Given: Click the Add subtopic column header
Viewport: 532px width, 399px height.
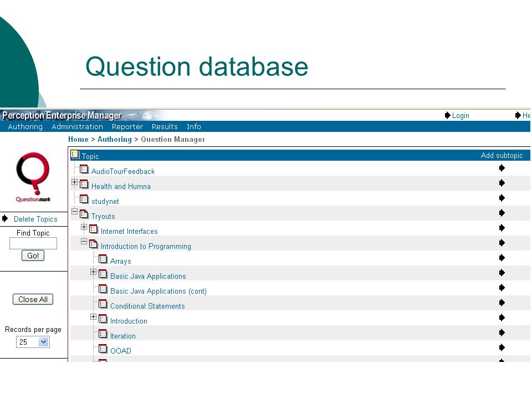Looking at the screenshot, I should click(502, 155).
